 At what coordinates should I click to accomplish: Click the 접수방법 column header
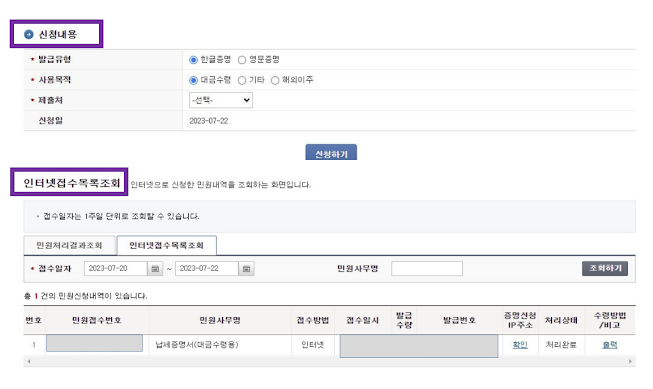[x=312, y=320]
